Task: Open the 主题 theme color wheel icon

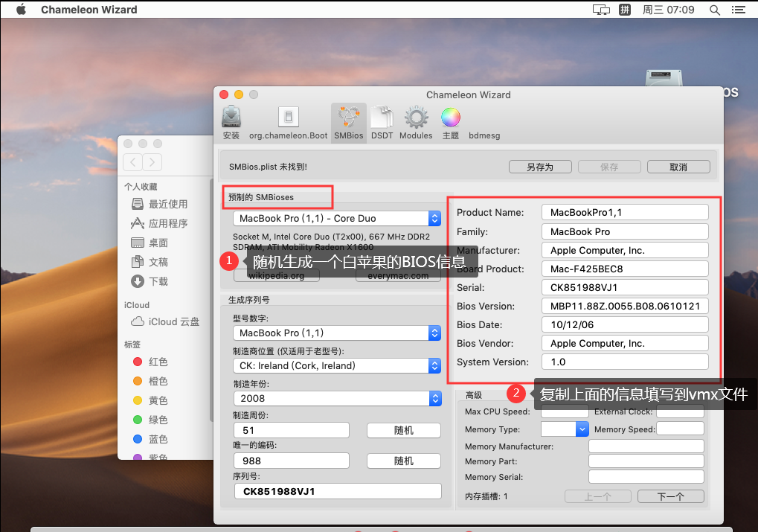Action: (450, 122)
